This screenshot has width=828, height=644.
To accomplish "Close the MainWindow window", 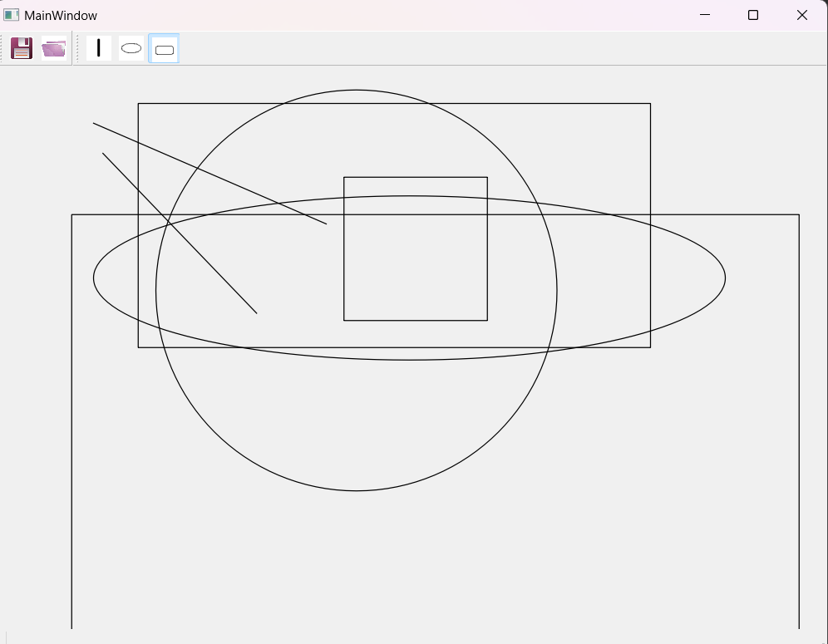I will click(802, 15).
